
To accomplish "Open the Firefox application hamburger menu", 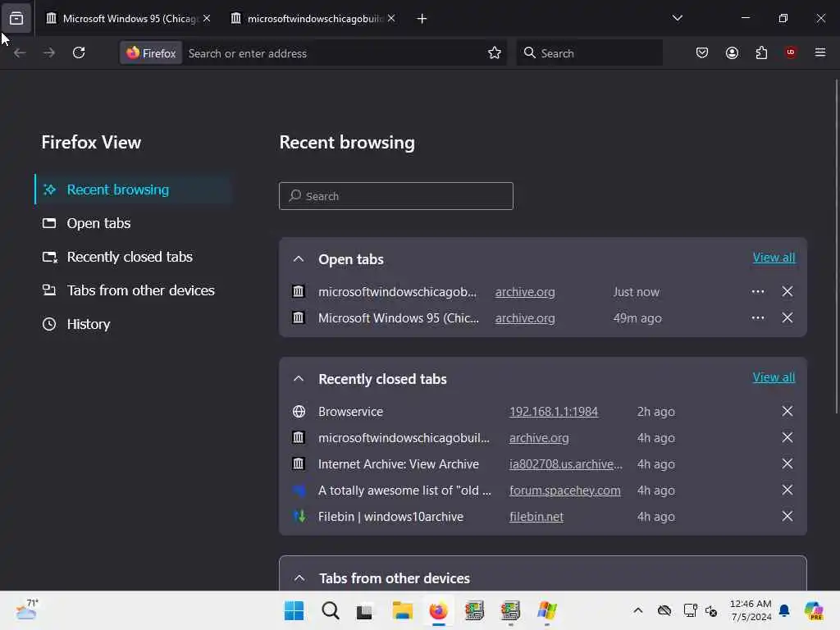I will (820, 52).
